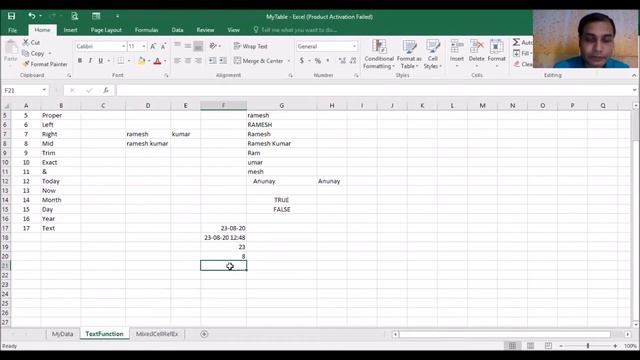The width and height of the screenshot is (640, 360).
Task: Click the Increase Indent icon
Action: 223,60
